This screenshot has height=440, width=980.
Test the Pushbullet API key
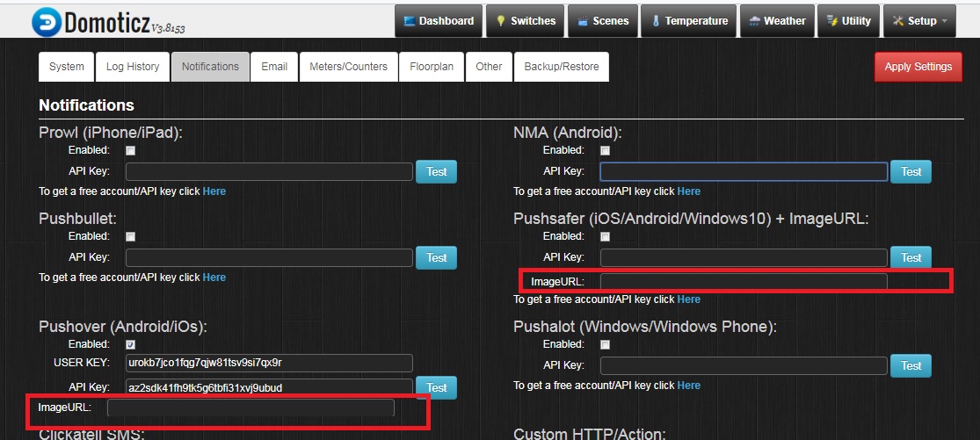point(436,257)
